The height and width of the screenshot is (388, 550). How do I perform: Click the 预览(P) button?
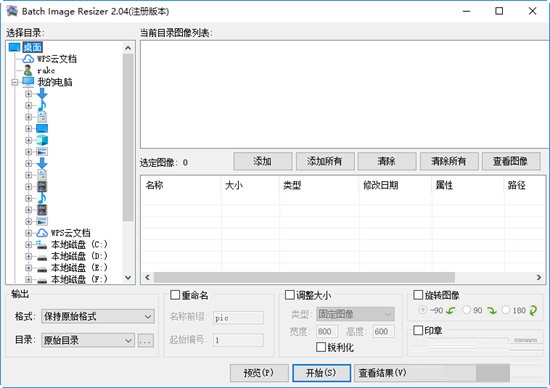pyautogui.click(x=259, y=373)
